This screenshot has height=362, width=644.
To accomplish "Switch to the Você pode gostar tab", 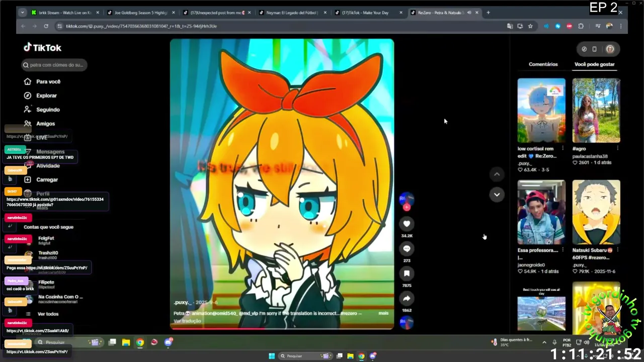I will [594, 64].
